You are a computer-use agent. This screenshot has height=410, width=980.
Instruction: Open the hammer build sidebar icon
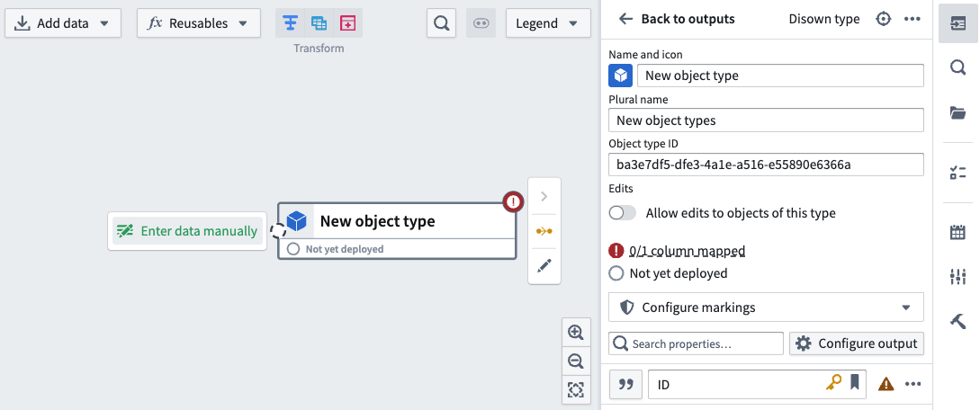(958, 321)
